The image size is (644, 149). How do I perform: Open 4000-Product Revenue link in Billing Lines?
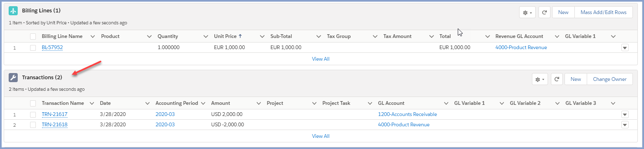[521, 47]
